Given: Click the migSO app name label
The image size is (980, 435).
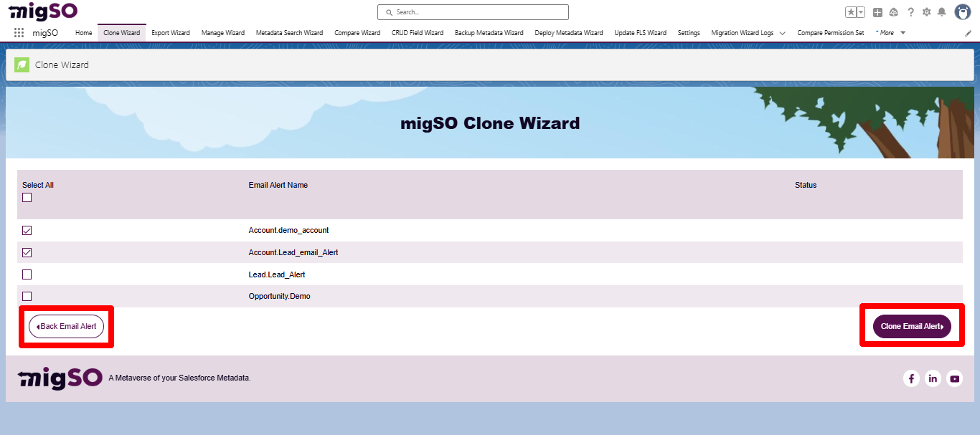Looking at the screenshot, I should coord(45,33).
